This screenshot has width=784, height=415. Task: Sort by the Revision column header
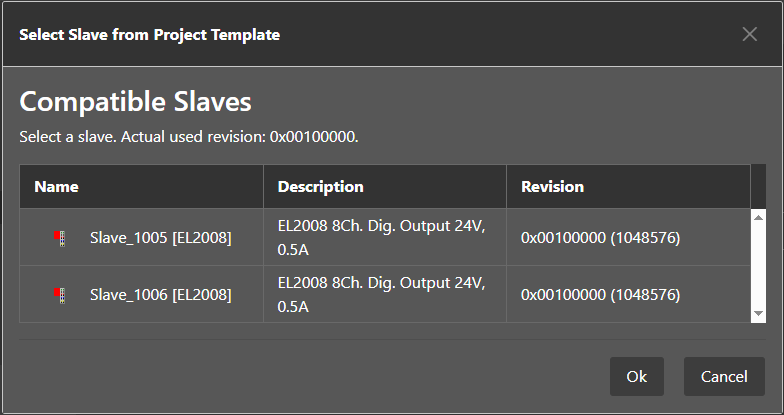click(x=552, y=187)
